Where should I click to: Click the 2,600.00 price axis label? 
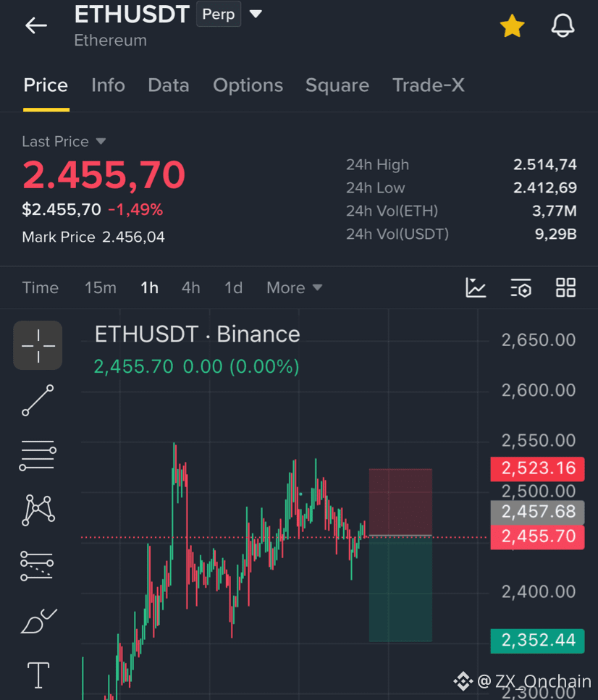coord(539,391)
